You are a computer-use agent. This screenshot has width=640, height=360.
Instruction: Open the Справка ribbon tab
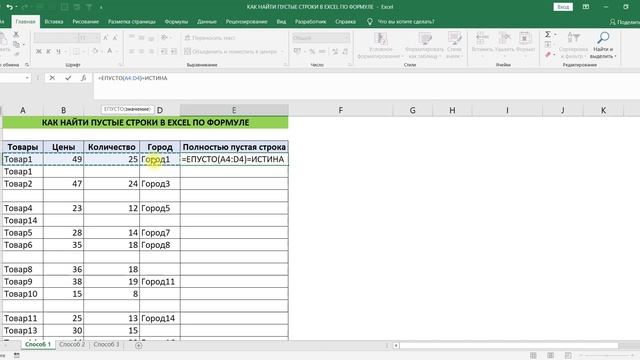coord(345,22)
